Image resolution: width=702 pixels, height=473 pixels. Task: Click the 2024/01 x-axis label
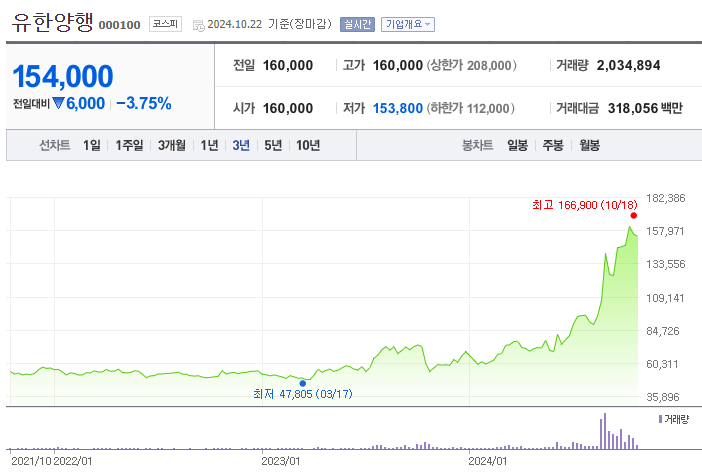[488, 461]
